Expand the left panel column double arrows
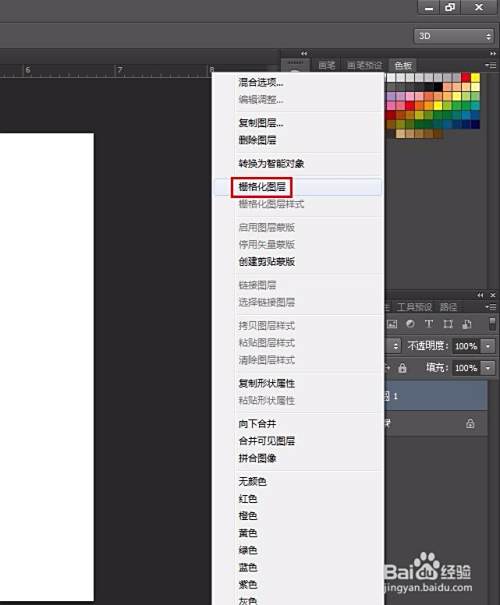 (304, 53)
